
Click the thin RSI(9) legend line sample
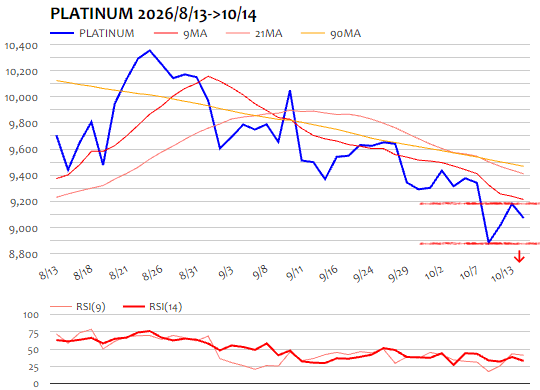[61, 307]
